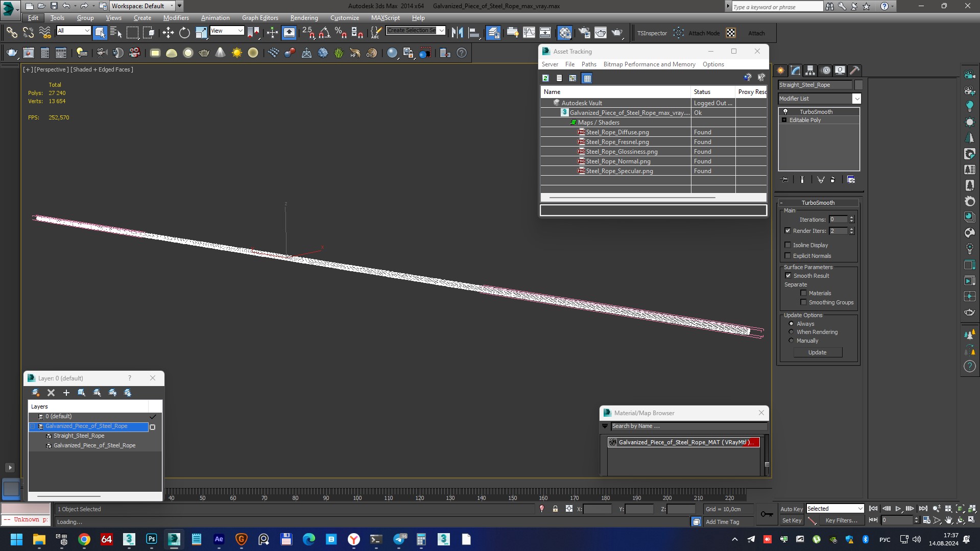Open the Rendering menu
Viewport: 980px width, 551px height.
pos(304,17)
